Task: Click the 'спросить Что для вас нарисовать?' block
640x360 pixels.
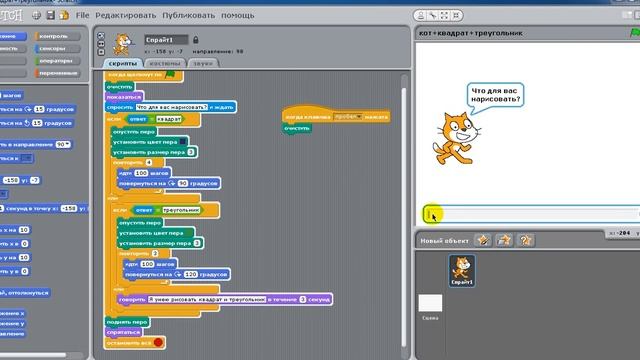Action: click(x=171, y=107)
